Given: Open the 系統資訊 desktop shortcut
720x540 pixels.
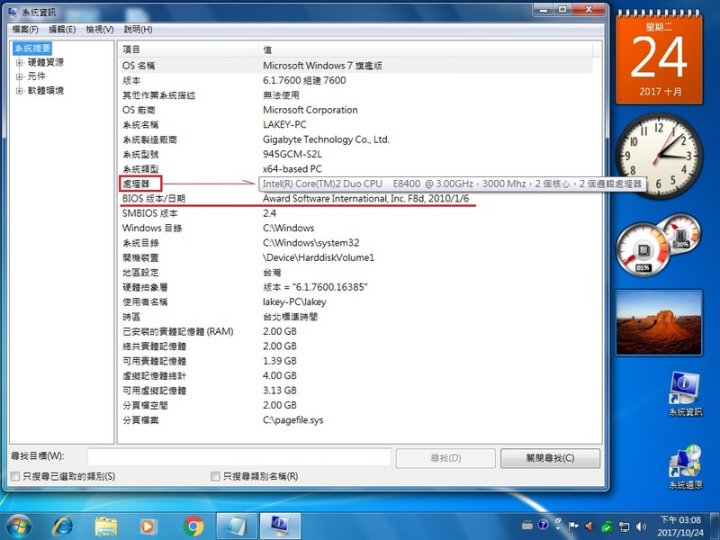Looking at the screenshot, I should tap(685, 394).
